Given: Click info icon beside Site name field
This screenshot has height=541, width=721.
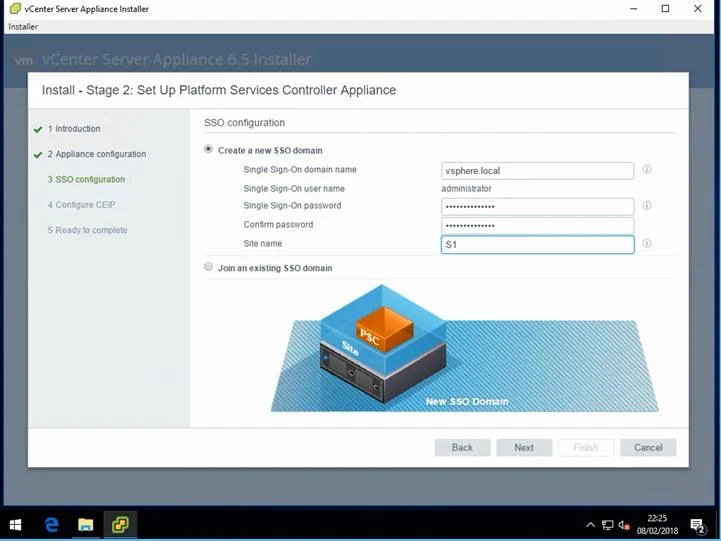Looking at the screenshot, I should (x=647, y=244).
